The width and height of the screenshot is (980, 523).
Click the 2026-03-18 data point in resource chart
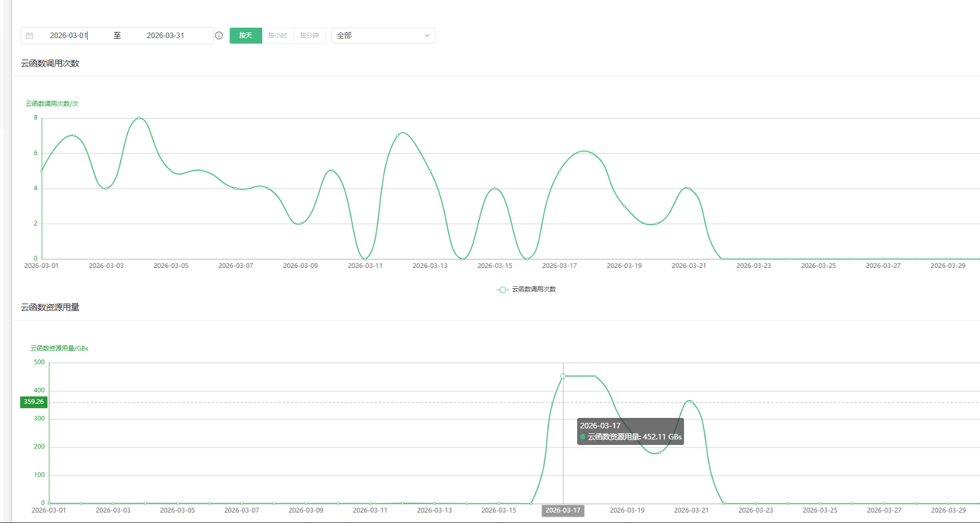click(595, 376)
